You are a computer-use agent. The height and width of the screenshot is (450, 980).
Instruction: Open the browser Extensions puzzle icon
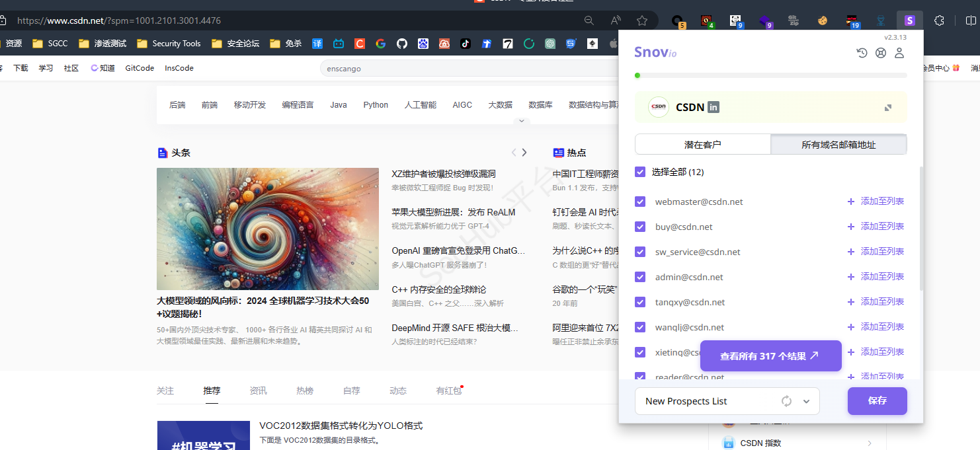tap(939, 20)
